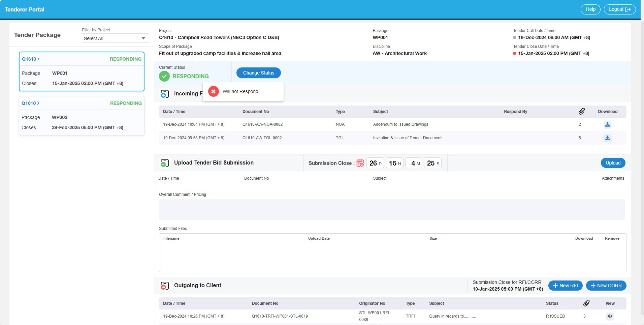The width and height of the screenshot is (644, 325).
Task: Click the Type column header in Incoming table
Action: pyautogui.click(x=340, y=112)
